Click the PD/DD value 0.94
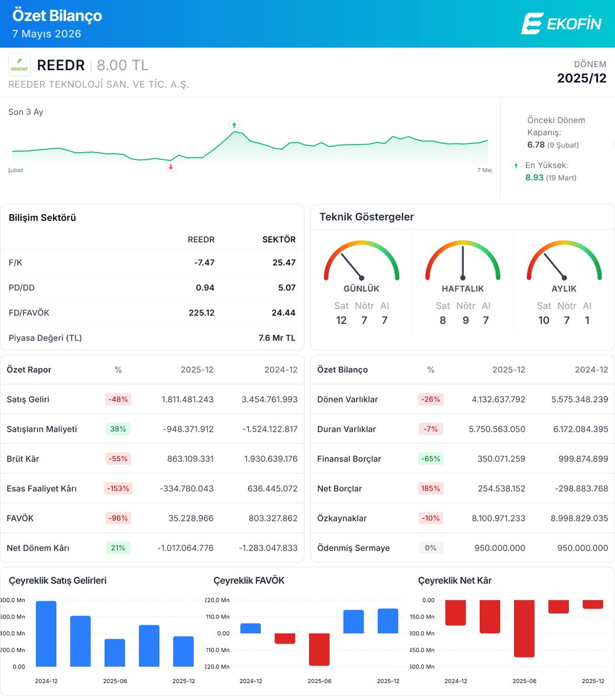Screen dimensions: 615x700 (205, 288)
